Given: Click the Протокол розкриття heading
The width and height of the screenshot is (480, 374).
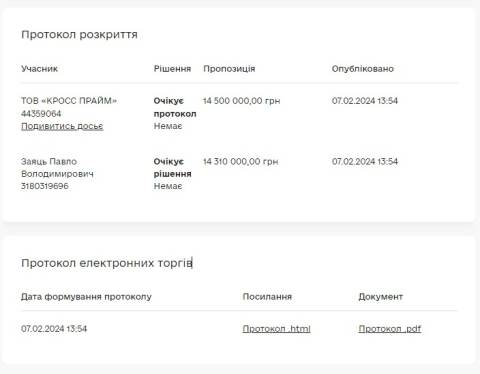Looking at the screenshot, I should (x=79, y=35).
